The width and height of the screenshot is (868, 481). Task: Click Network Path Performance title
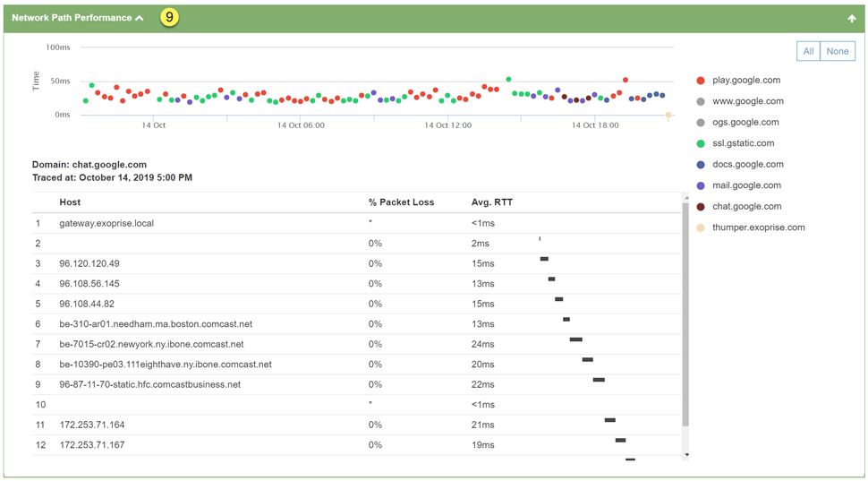click(x=72, y=18)
